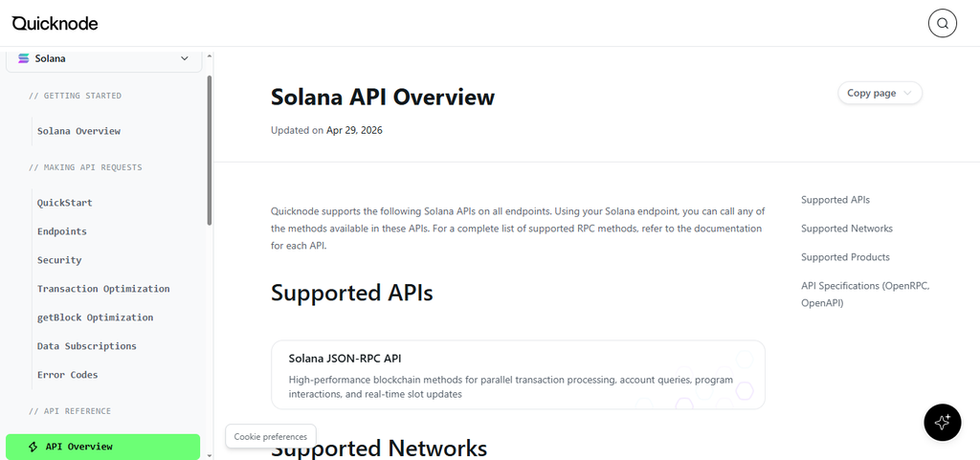
Task: Click the Updated on Apr 29, 2026 text
Action: click(x=326, y=130)
